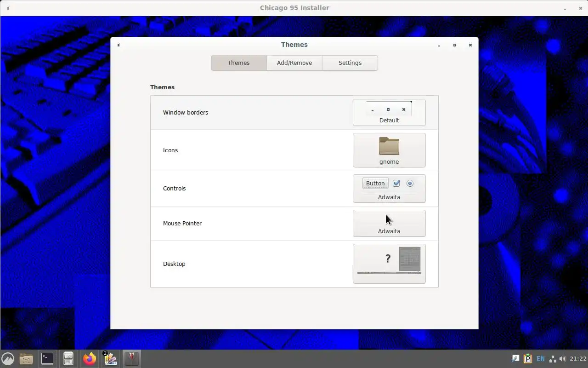Viewport: 588px width, 368px height.
Task: Open the Mouse Pointer Adwaita theme chooser
Action: [389, 223]
